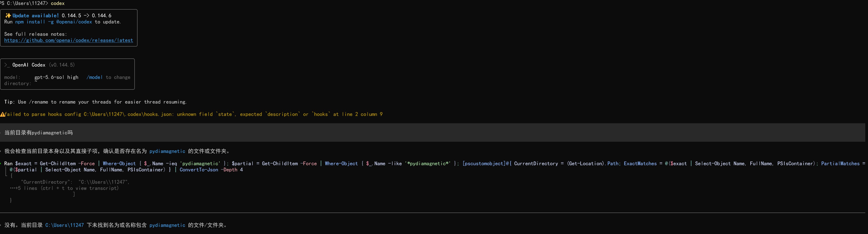Click the "See full release notes:" text
The height and width of the screenshot is (234, 868).
coord(35,34)
